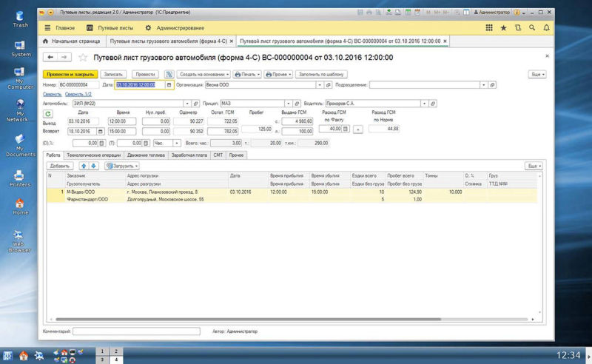Expand the Создать на основании dropdown
The height and width of the screenshot is (364, 592).
[203, 74]
